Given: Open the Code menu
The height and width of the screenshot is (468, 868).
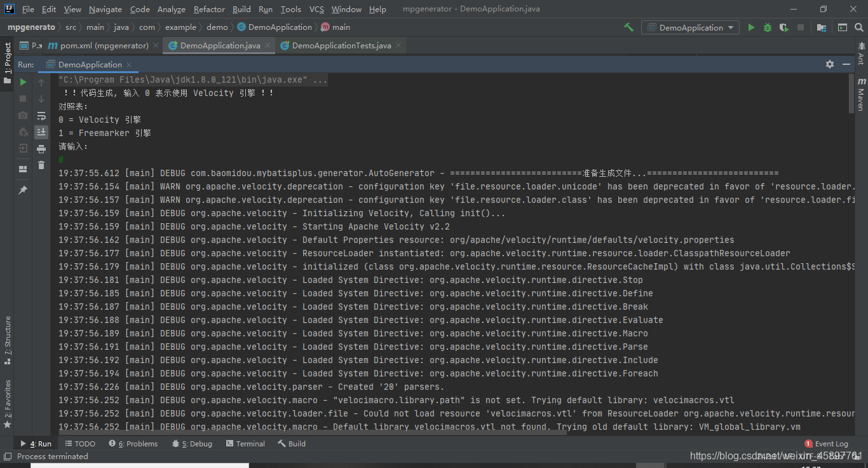Looking at the screenshot, I should point(140,9).
